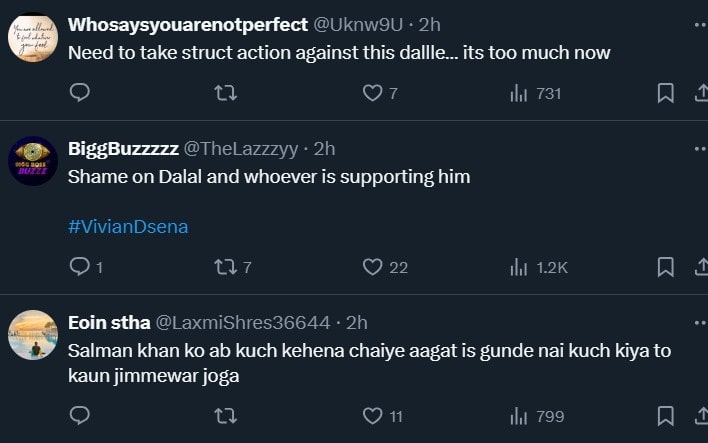Click Eoin stha's profile avatar
The width and height of the screenshot is (708, 443).
pos(33,335)
